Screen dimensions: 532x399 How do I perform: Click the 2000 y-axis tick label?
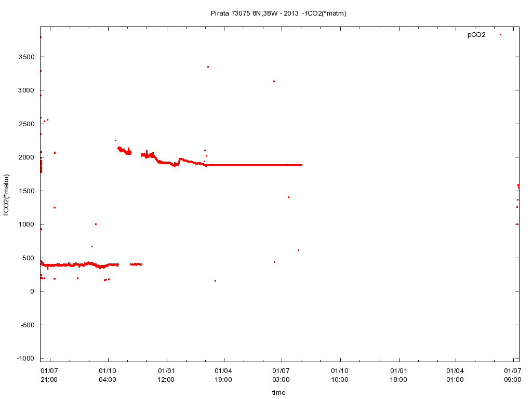pyautogui.click(x=25, y=157)
